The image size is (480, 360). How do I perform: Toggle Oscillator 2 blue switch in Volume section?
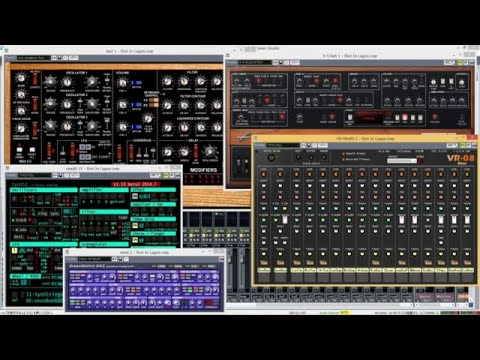[136, 105]
